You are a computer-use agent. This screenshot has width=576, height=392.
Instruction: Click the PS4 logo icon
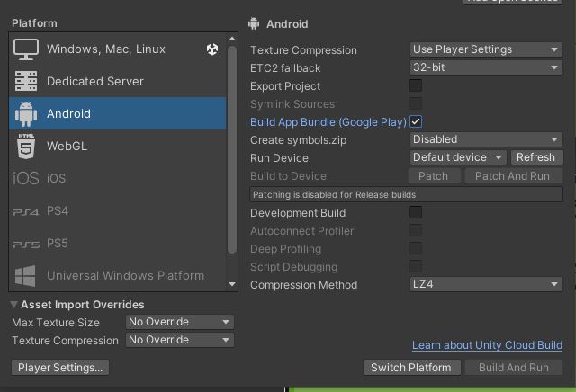[26, 212]
